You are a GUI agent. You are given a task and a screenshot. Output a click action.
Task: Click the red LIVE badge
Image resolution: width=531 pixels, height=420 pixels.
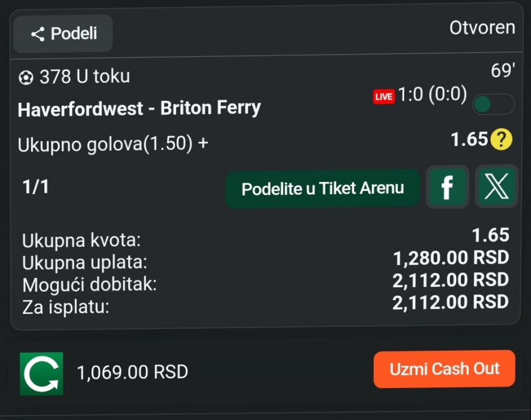pyautogui.click(x=383, y=97)
